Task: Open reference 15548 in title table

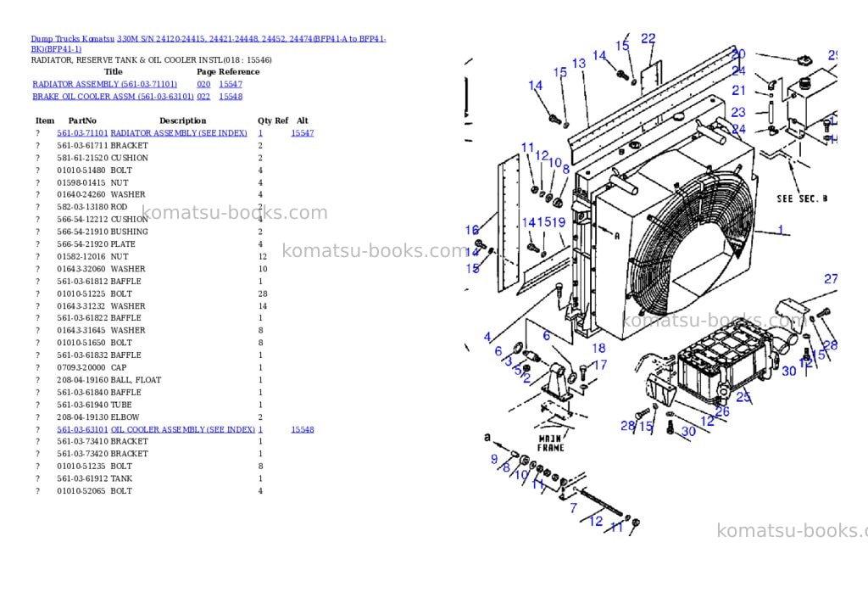Action: (x=231, y=97)
